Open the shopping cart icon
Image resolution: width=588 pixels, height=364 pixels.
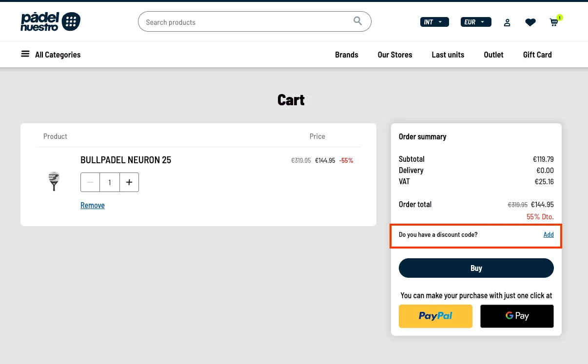point(554,22)
